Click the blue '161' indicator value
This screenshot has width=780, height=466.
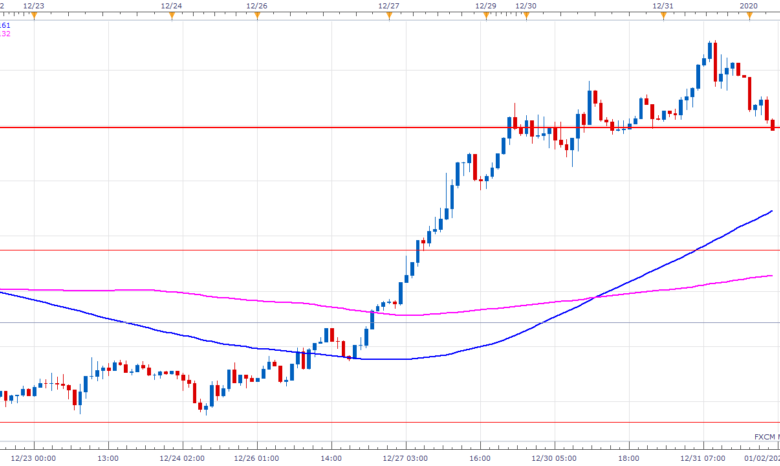pos(4,25)
